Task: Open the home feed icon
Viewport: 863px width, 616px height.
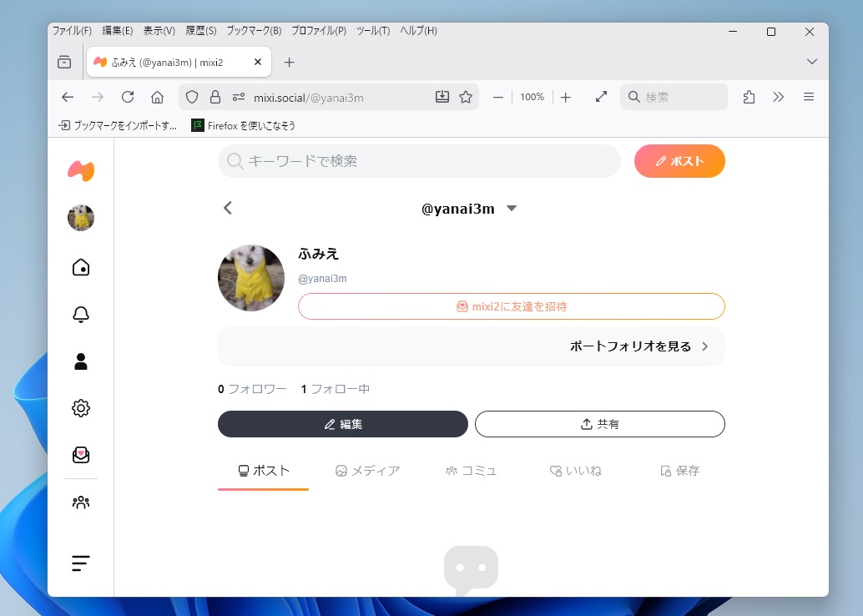Action: 81,267
